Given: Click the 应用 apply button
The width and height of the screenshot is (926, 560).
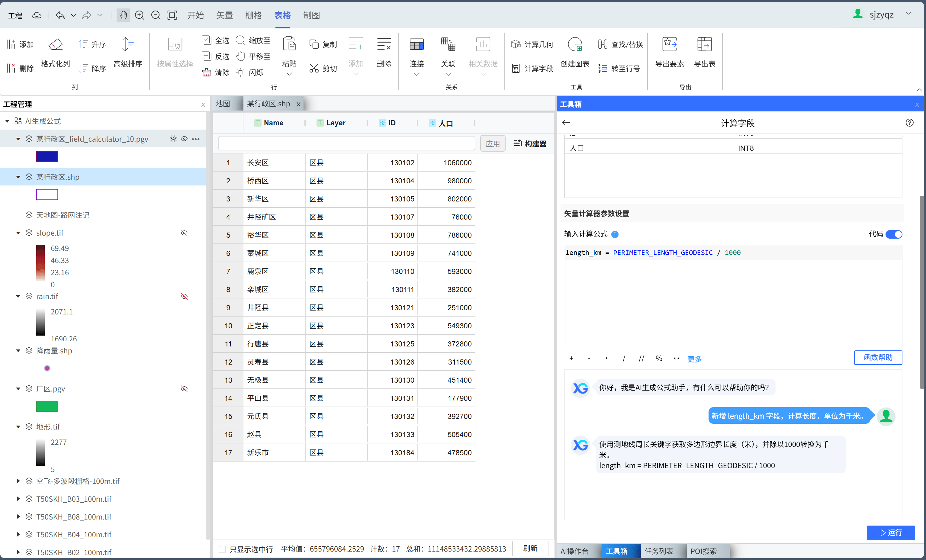Looking at the screenshot, I should (492, 143).
